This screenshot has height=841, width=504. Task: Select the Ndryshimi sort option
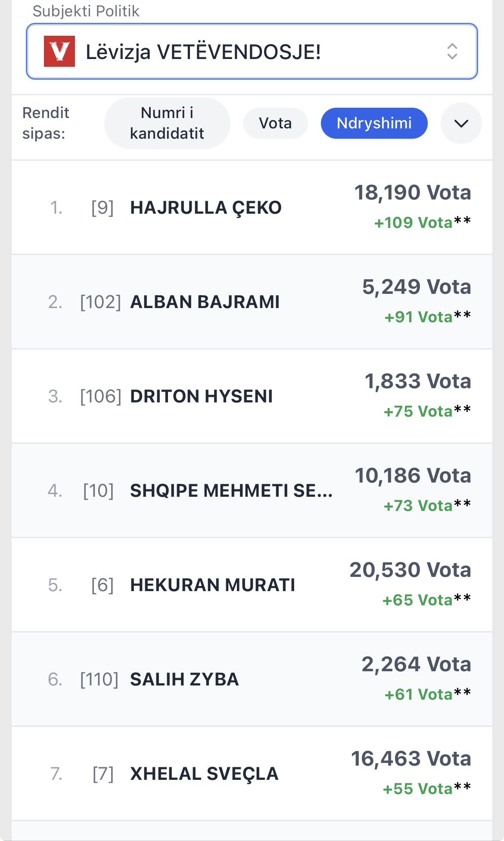coord(374,123)
